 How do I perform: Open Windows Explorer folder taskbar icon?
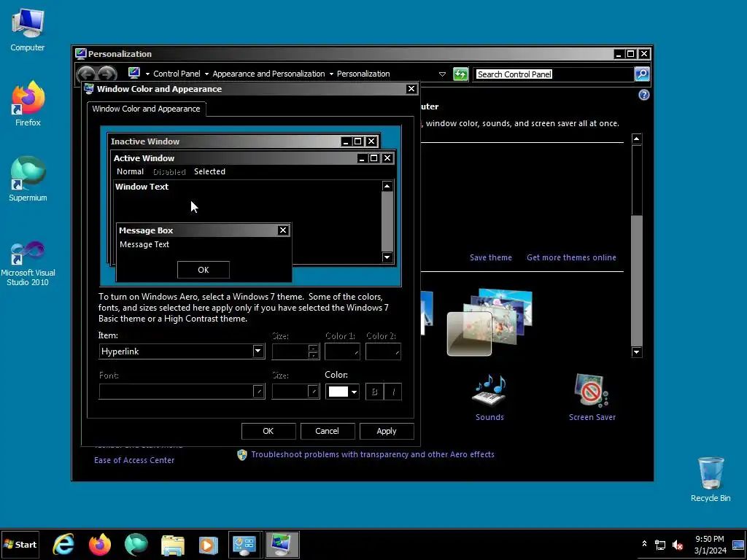[x=172, y=544]
